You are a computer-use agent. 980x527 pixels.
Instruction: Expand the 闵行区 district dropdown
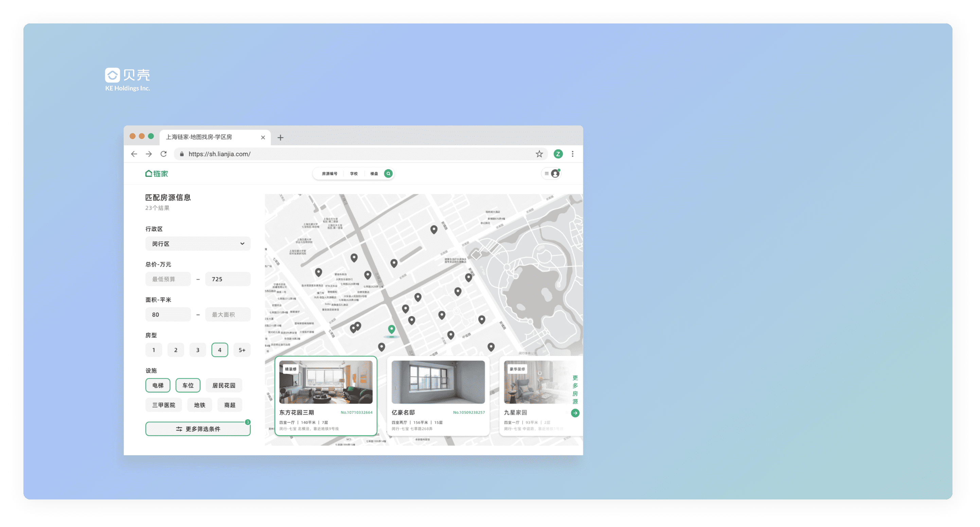pyautogui.click(x=198, y=244)
